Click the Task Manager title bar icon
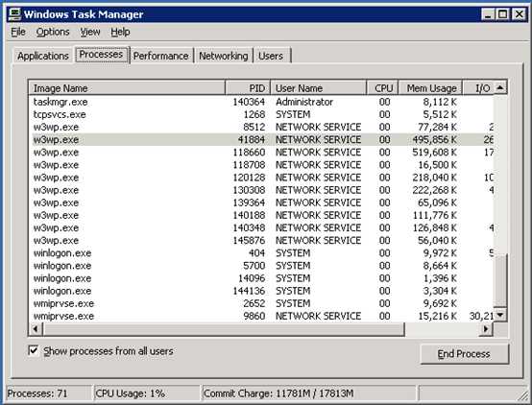Viewport: 532px width, 405px height. (x=14, y=14)
